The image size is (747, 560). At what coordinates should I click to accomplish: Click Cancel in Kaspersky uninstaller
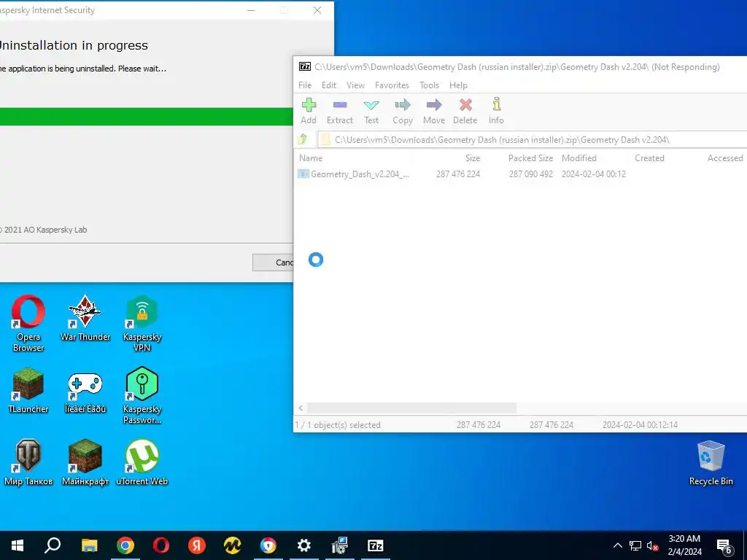click(x=273, y=262)
